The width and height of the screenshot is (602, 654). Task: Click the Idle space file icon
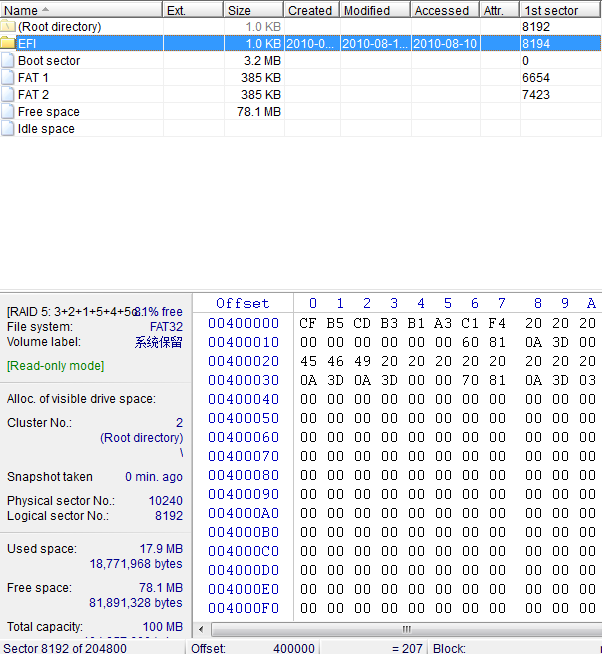[8, 129]
